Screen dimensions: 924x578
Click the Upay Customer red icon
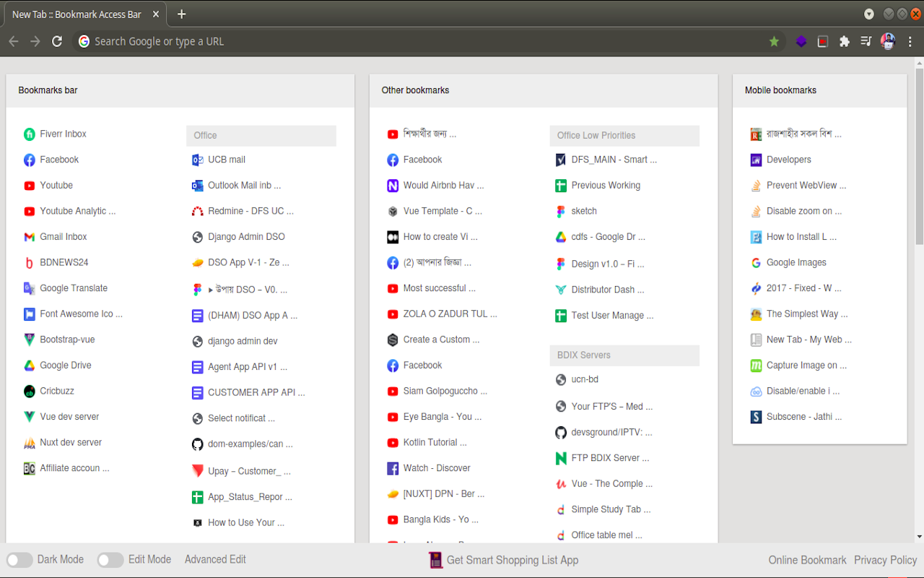click(x=198, y=471)
